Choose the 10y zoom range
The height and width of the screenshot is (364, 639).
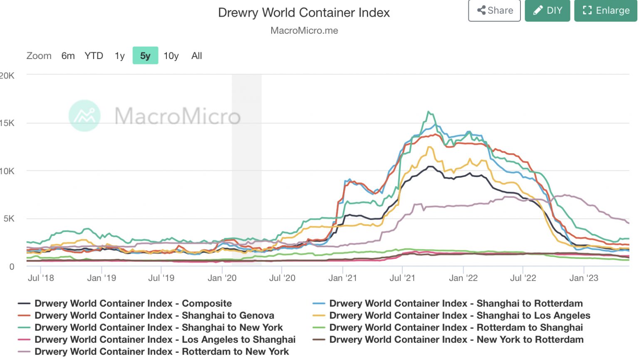pyautogui.click(x=171, y=56)
